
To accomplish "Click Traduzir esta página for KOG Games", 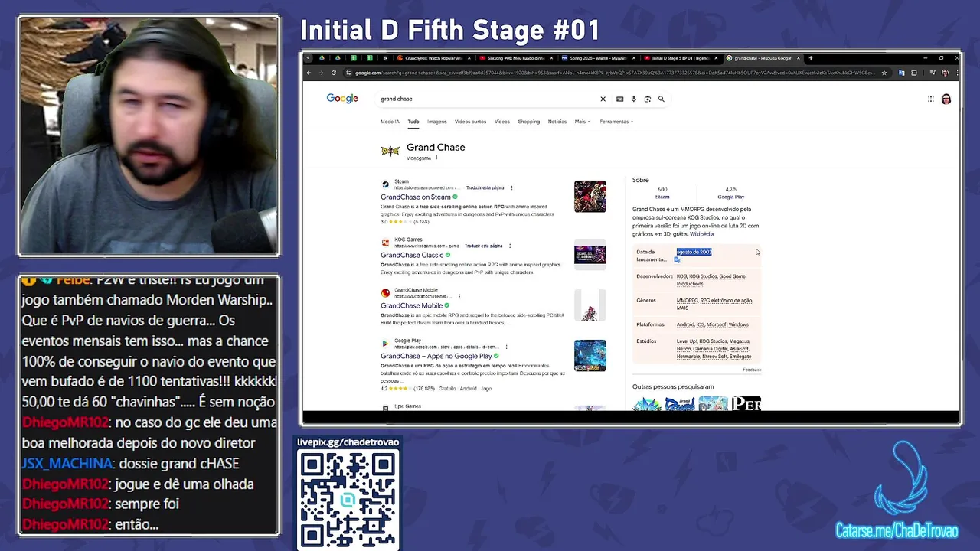I will click(483, 246).
